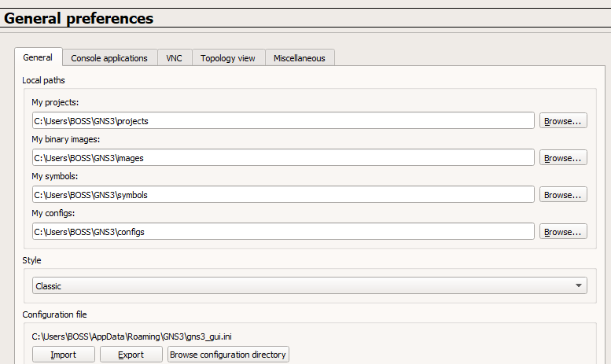The width and height of the screenshot is (611, 364).
Task: Open the VNC tab
Action: pyautogui.click(x=174, y=58)
